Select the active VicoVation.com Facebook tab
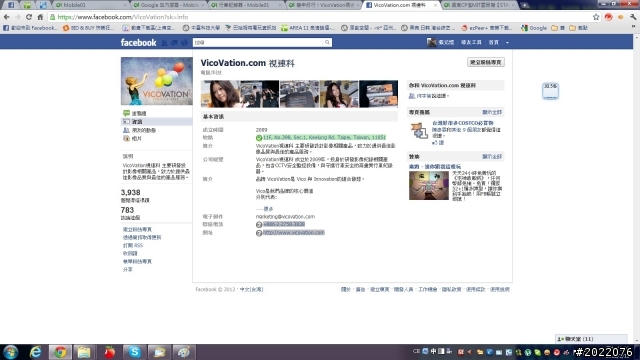This screenshot has height=360, width=640. coord(400,5)
